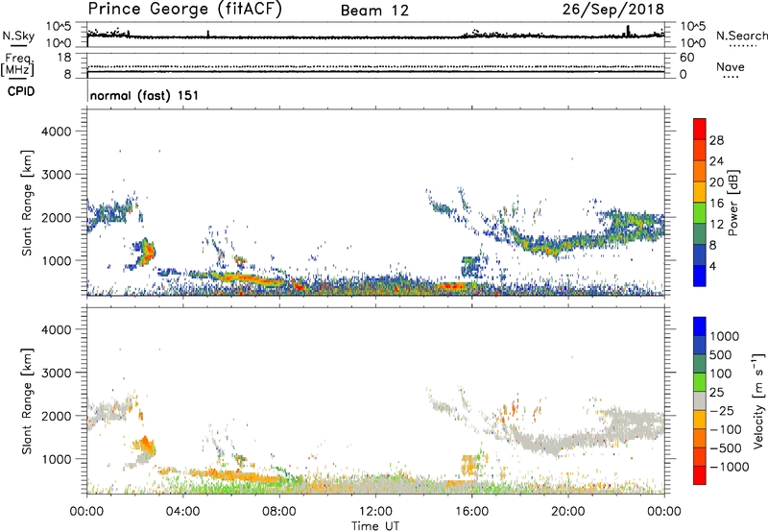Click the velocity panel 'Slant Range [km]' label

[x=27, y=400]
